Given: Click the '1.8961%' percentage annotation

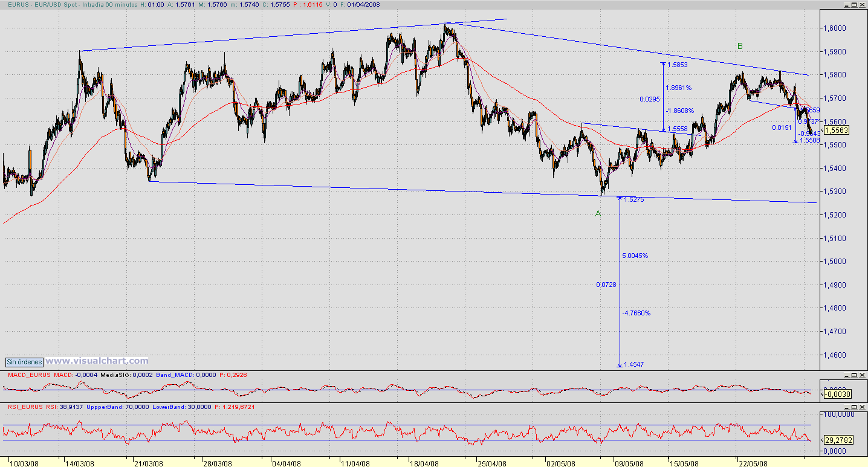Looking at the screenshot, I should [678, 88].
